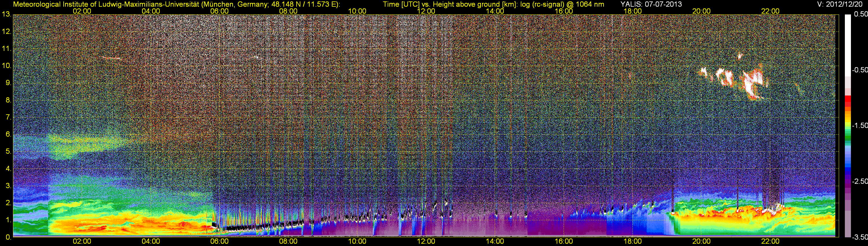Click the 16:00 label on the upper time axis
The image size is (868, 246).
point(564,11)
